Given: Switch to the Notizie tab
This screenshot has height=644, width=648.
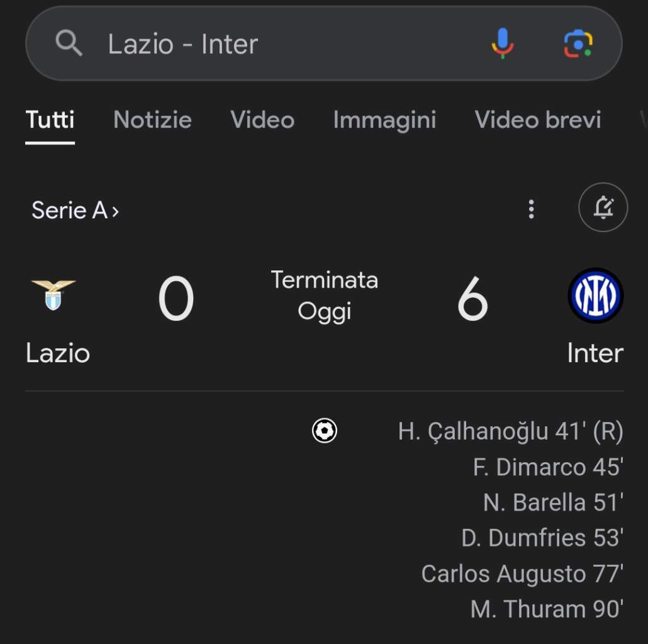Looking at the screenshot, I should click(x=152, y=119).
